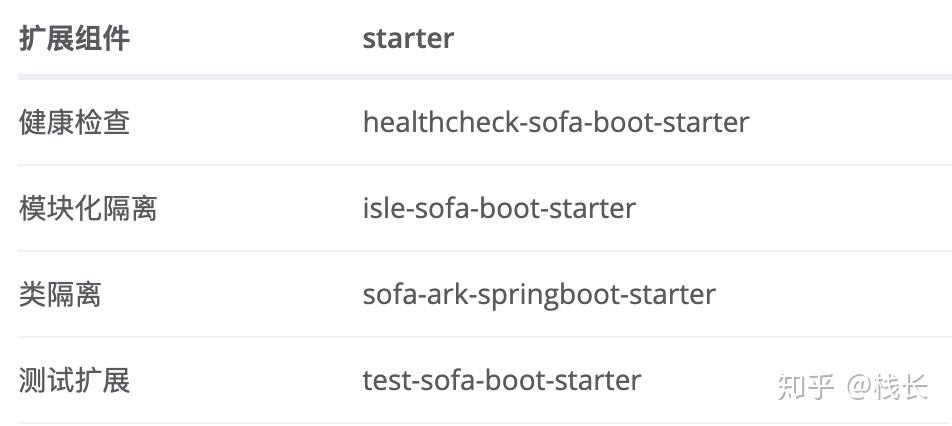The height and width of the screenshot is (426, 952).
Task: Click the starter column header
Action: (x=408, y=39)
